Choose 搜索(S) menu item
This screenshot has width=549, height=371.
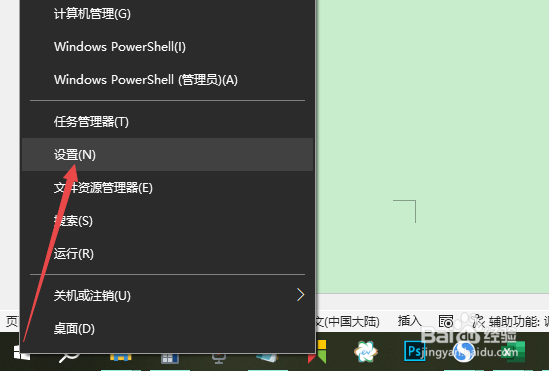coord(167,221)
